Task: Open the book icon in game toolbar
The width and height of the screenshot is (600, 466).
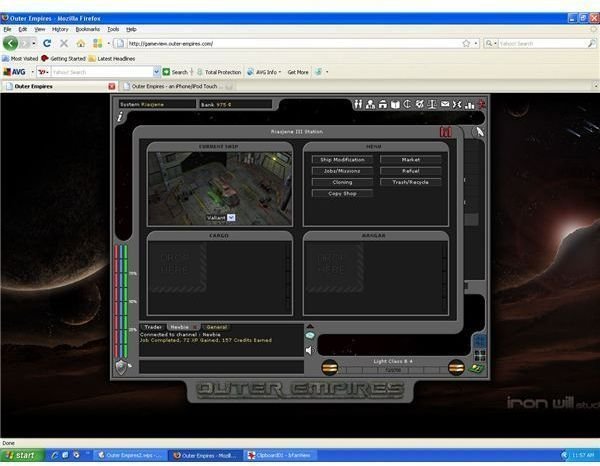Action: (x=395, y=104)
